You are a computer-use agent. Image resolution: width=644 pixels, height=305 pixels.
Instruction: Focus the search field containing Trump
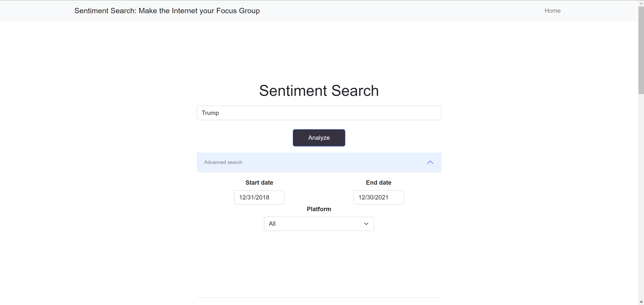319,113
